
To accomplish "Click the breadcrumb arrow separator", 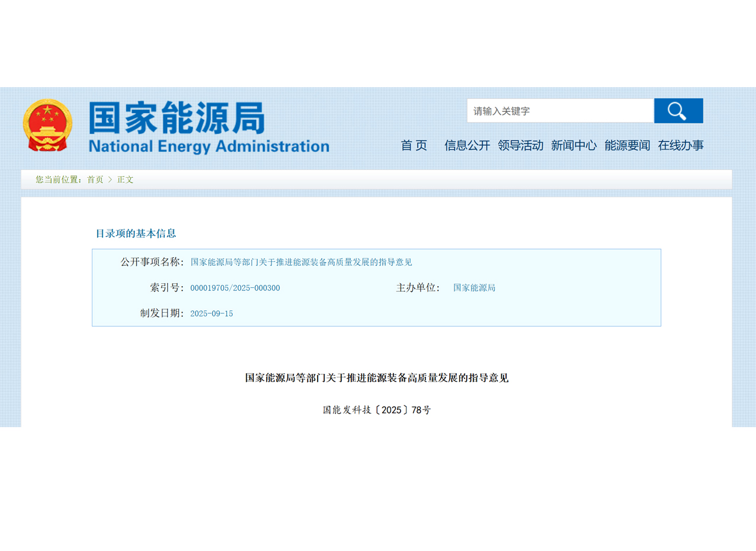I will (x=110, y=180).
